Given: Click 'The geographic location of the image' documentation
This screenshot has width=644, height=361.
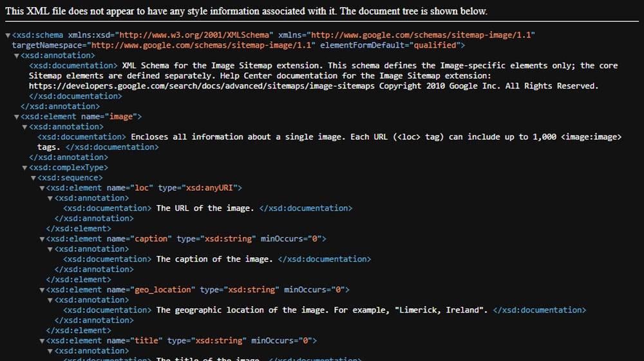Looking at the screenshot, I should [242, 311].
